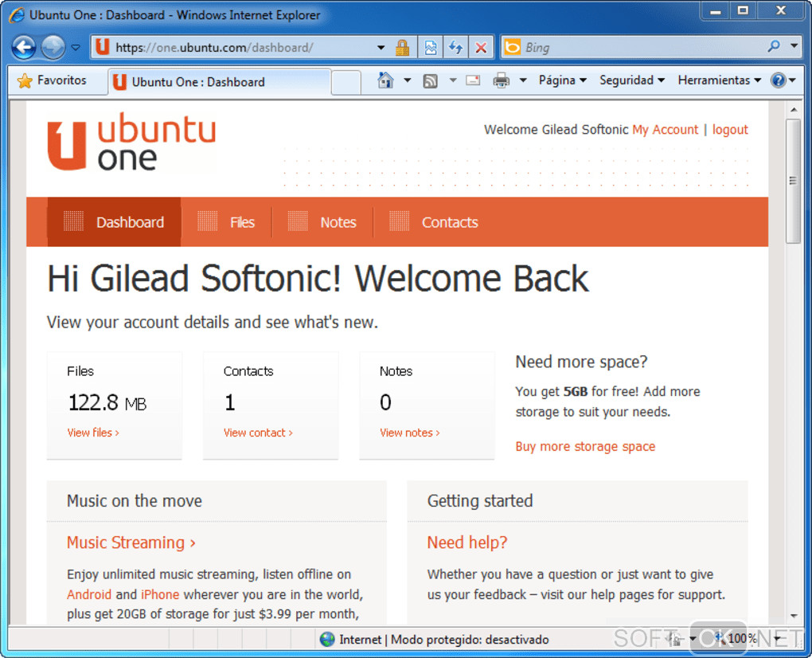Open the Music Streaming link
Viewport: 812px width, 658px height.
131,542
